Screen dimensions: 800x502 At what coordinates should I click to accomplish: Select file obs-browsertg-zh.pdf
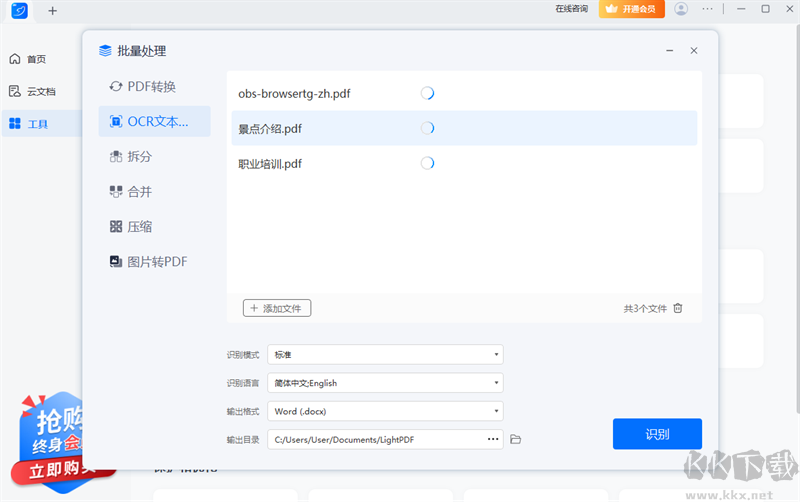click(x=464, y=93)
